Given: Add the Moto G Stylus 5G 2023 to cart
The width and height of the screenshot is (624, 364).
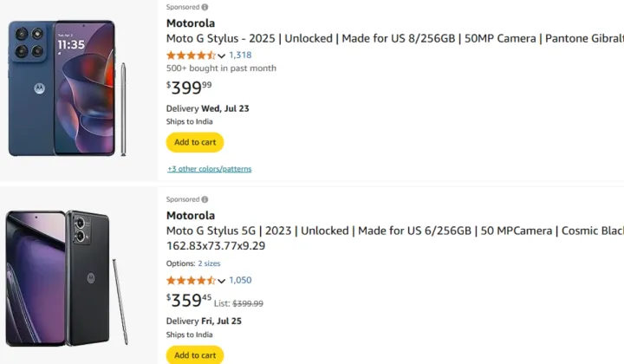Looking at the screenshot, I should [x=195, y=354].
